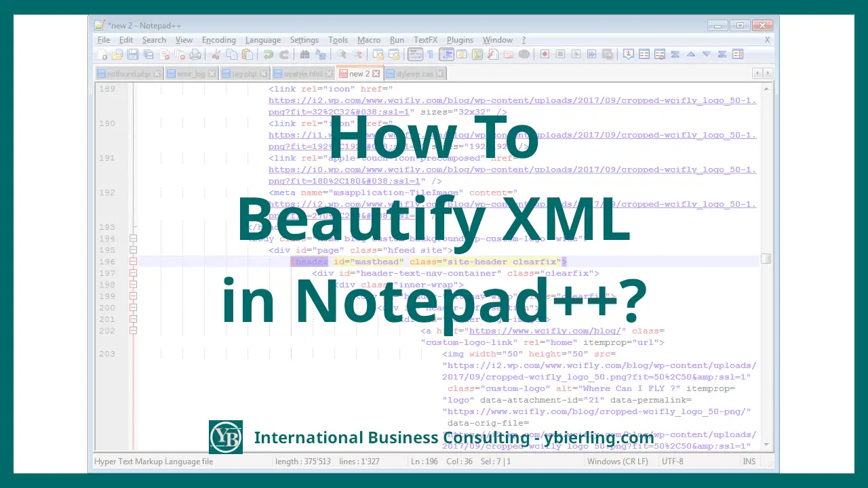The width and height of the screenshot is (868, 488).
Task: Start macro recording with red dot icon
Action: point(545,54)
